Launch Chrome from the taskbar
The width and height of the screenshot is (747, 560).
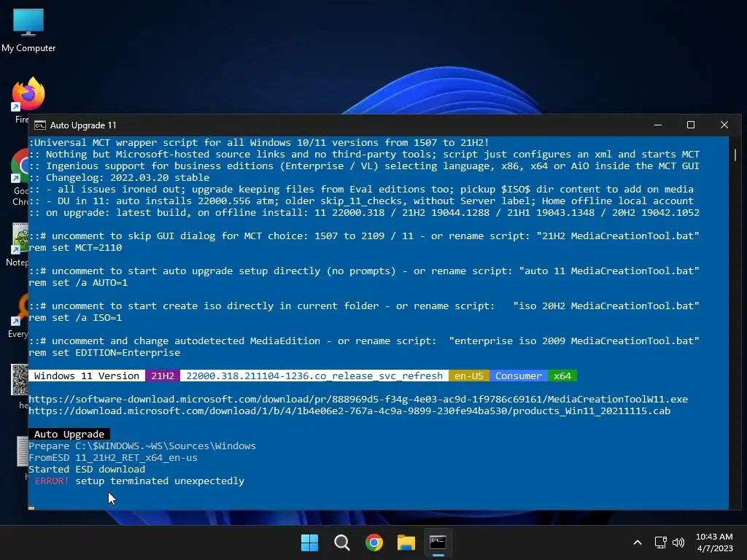pyautogui.click(x=374, y=542)
